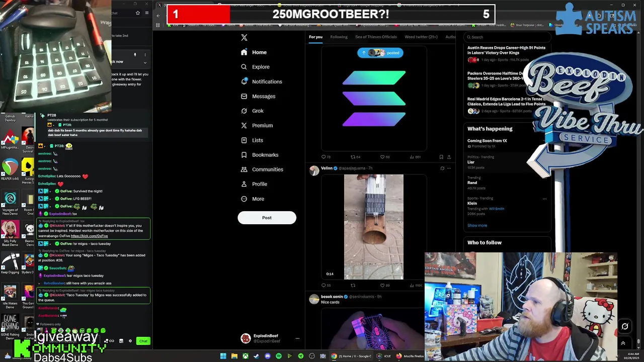Click the green Chat button
Image resolution: width=644 pixels, height=362 pixels.
pos(143,341)
